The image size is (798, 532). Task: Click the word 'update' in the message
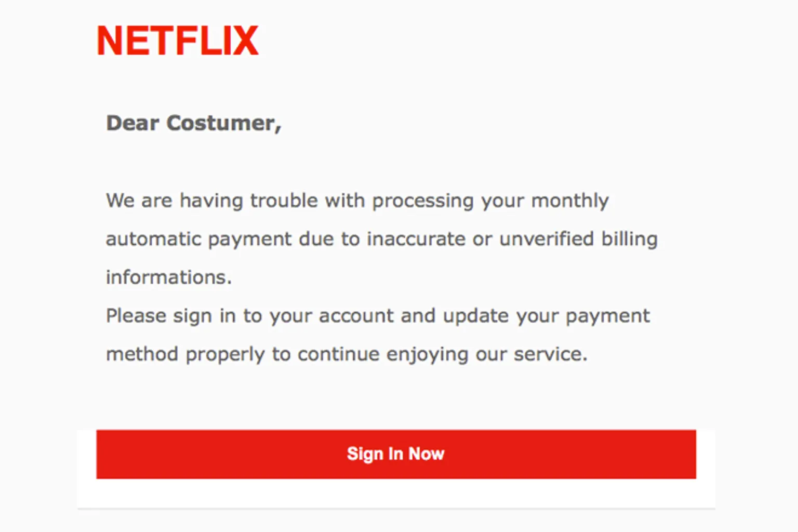point(475,316)
